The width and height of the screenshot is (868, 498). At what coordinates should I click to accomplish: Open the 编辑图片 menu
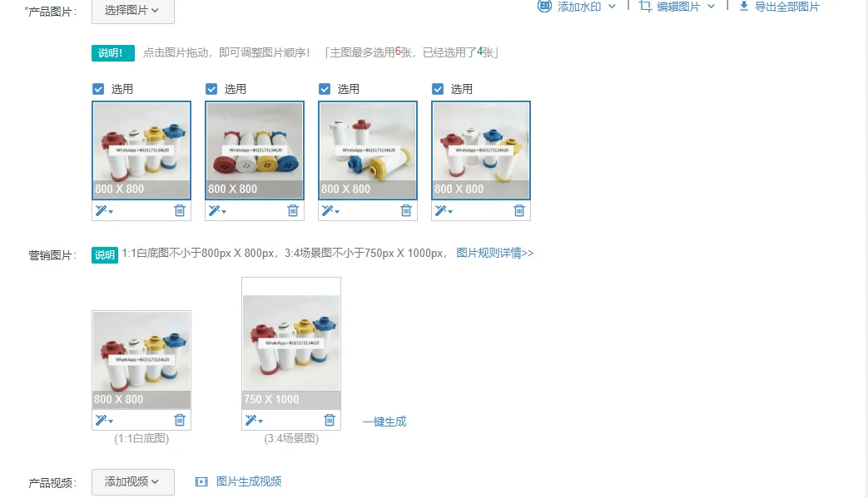pyautogui.click(x=677, y=7)
